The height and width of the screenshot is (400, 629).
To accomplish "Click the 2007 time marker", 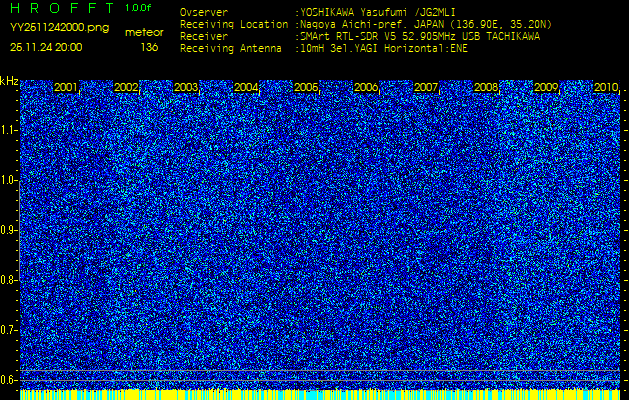I will tap(426, 87).
